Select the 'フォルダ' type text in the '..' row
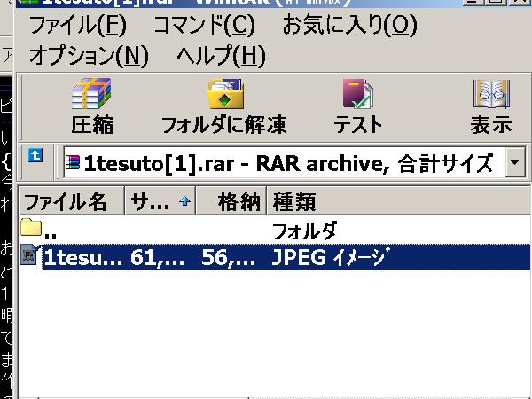The image size is (532, 399). 304,231
